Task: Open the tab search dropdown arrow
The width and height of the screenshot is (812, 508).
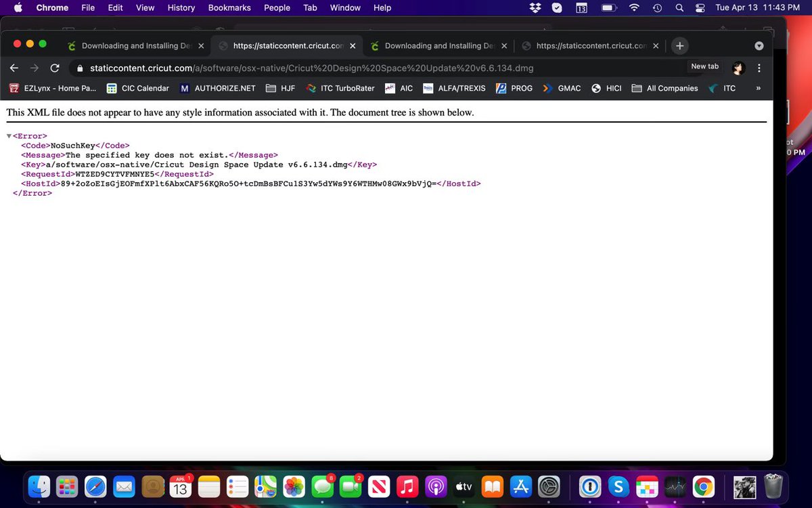Action: [759, 46]
